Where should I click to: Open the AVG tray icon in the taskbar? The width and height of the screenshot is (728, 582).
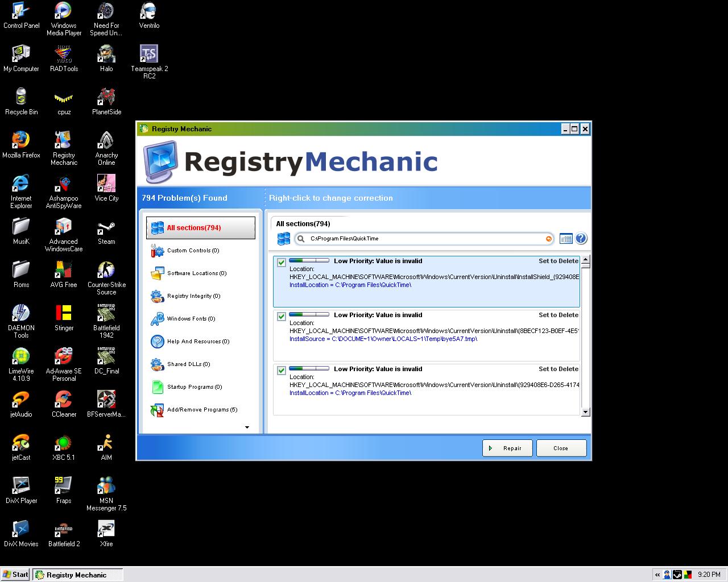tap(688, 575)
